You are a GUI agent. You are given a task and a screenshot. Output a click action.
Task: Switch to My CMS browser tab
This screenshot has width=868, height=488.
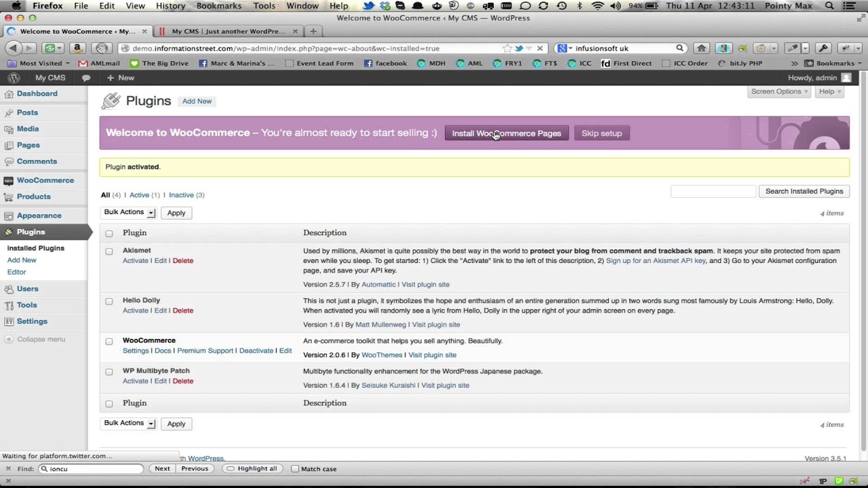coord(229,31)
